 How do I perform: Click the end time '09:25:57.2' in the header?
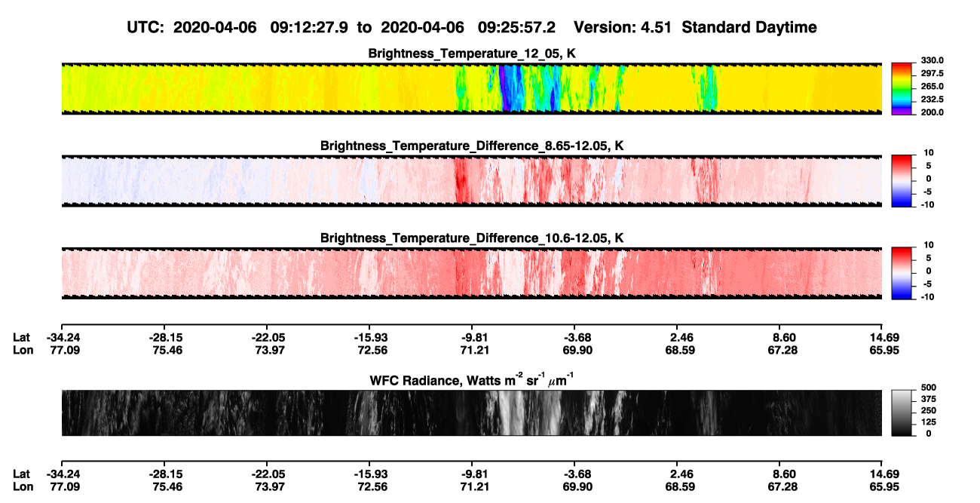coord(517,28)
